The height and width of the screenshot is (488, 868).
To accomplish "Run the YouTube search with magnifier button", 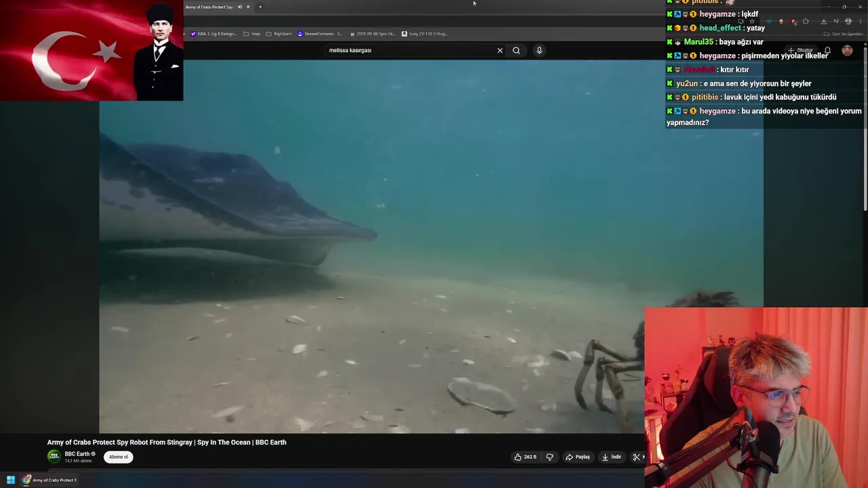I will click(x=516, y=50).
